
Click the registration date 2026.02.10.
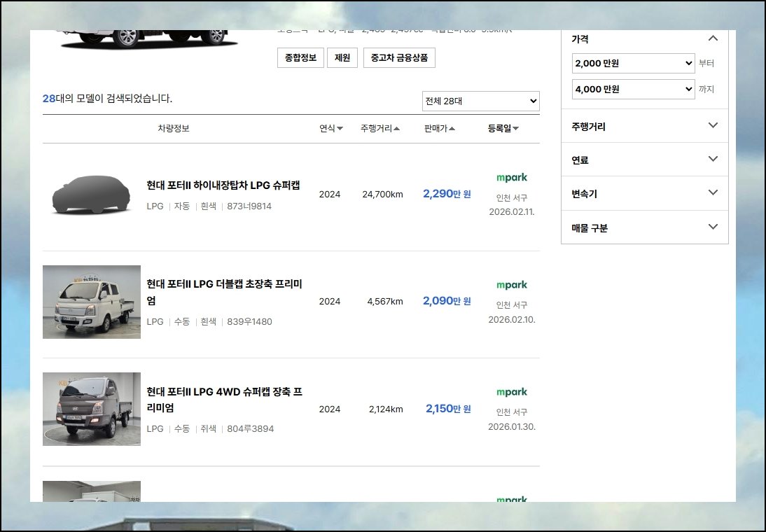point(512,319)
